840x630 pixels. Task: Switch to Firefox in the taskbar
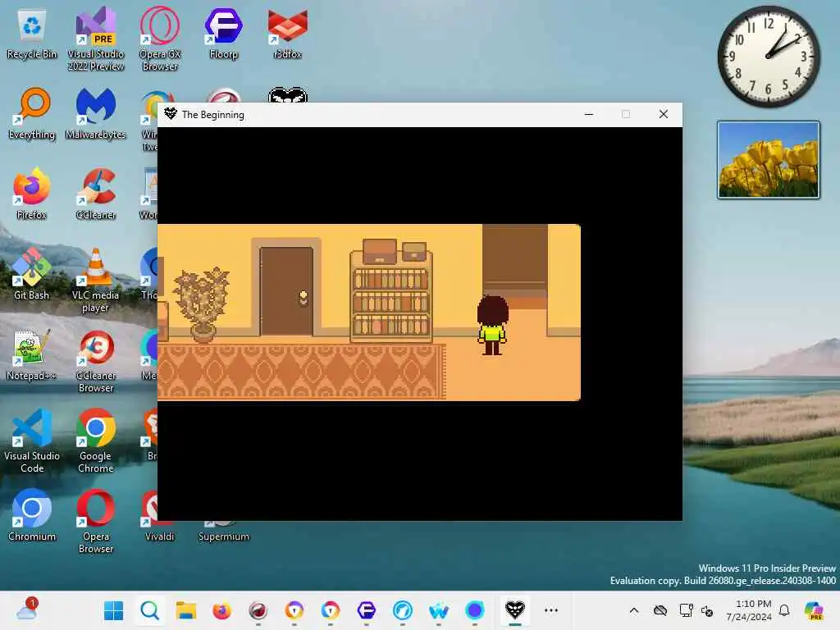pyautogui.click(x=221, y=610)
